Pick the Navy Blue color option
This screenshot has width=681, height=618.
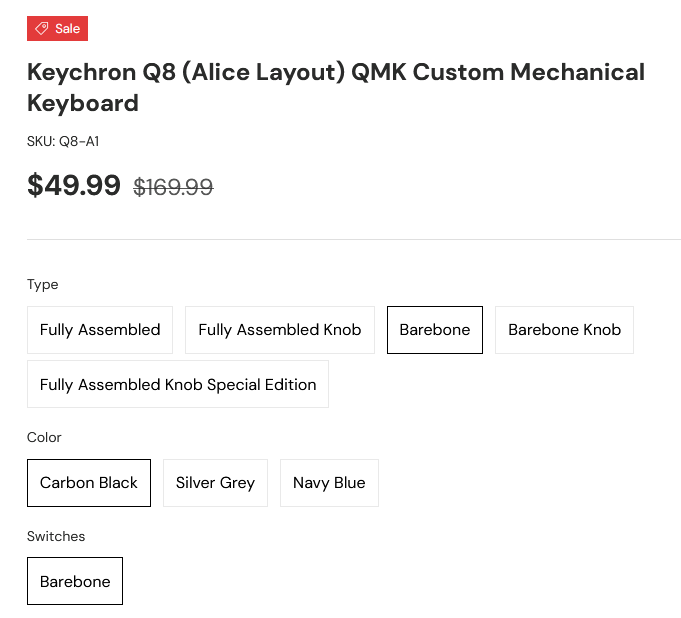pyautogui.click(x=329, y=483)
